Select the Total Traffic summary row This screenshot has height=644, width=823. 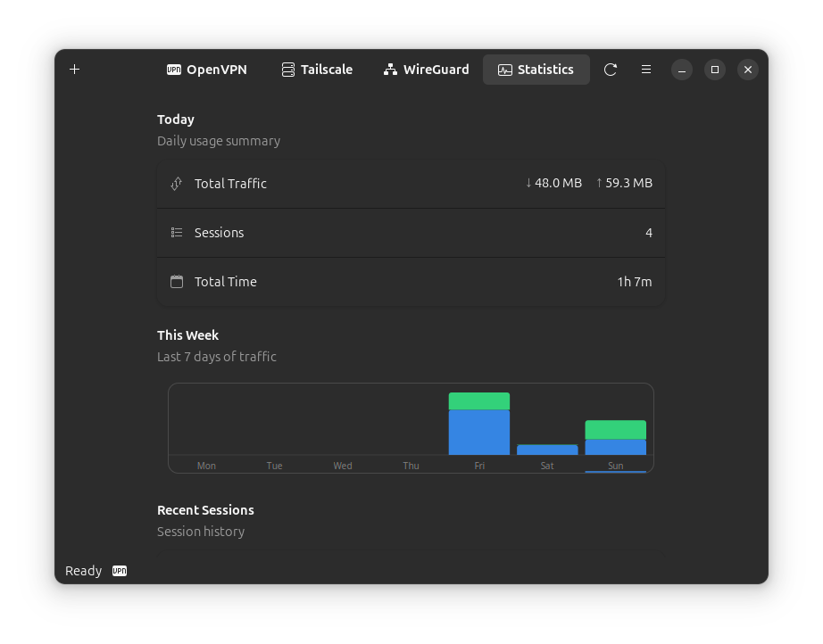411,183
